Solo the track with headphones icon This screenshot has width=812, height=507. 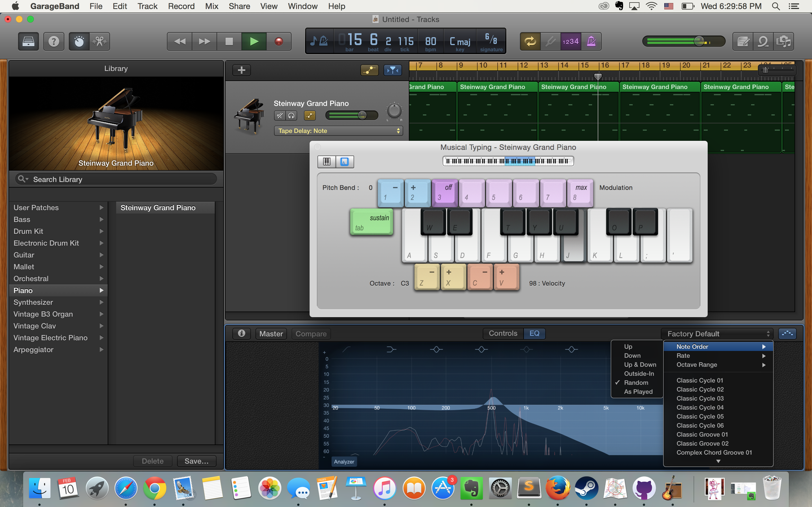point(291,116)
